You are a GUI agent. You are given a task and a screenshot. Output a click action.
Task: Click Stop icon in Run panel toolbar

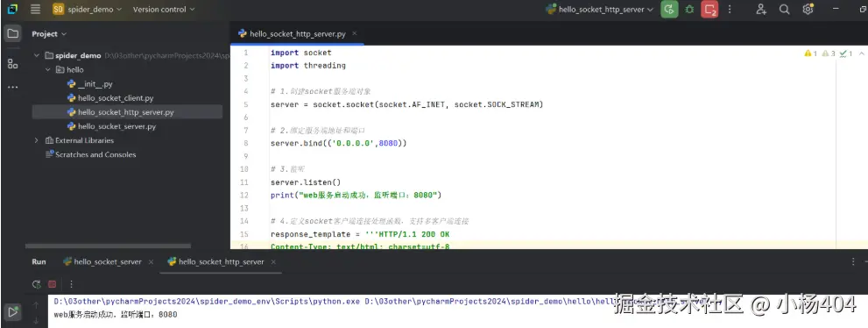point(53,284)
